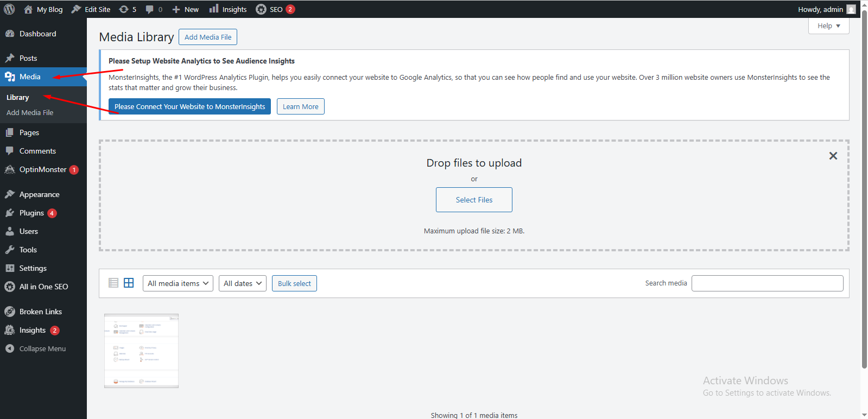
Task: Go to Appearance in the sidebar
Action: click(x=39, y=194)
